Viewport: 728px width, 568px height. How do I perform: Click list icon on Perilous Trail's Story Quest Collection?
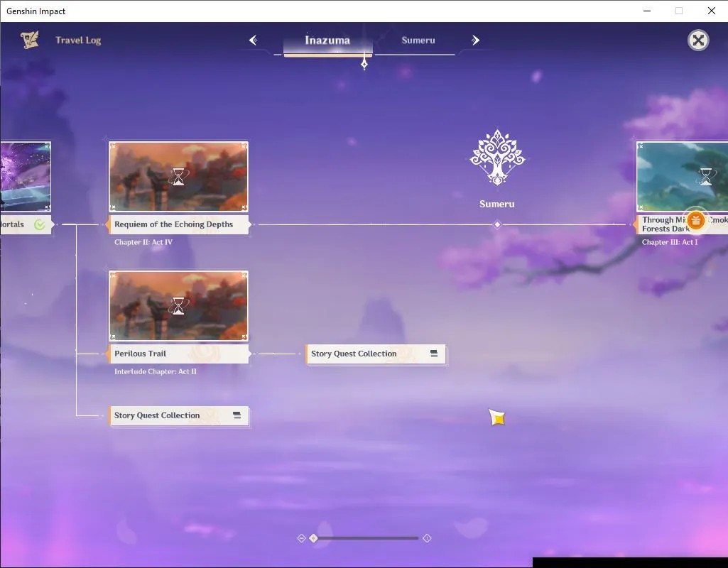pos(434,354)
